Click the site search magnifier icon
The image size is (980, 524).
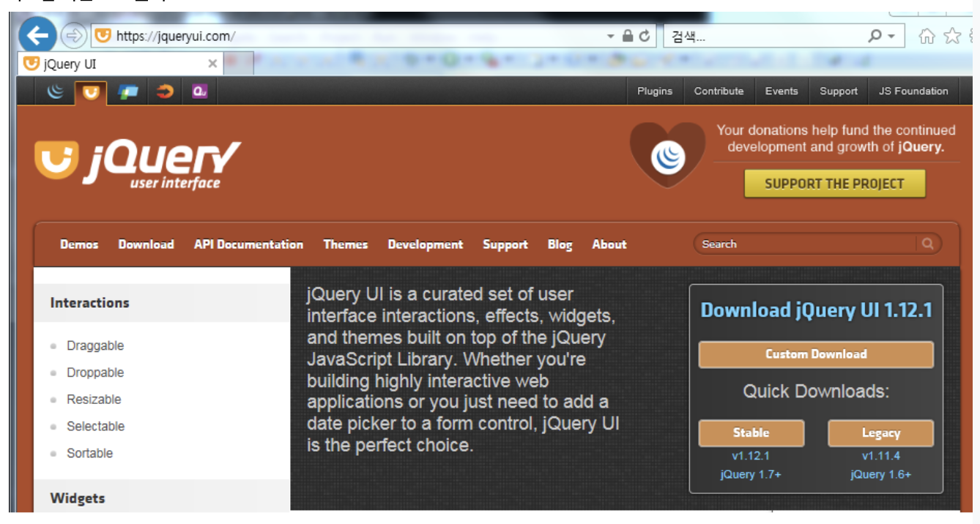click(928, 244)
